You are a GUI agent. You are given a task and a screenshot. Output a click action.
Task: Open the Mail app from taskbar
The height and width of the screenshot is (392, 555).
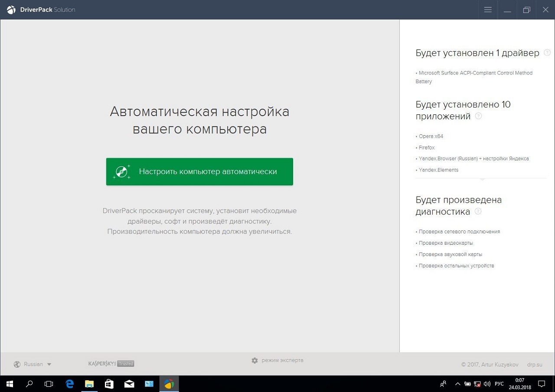point(129,384)
